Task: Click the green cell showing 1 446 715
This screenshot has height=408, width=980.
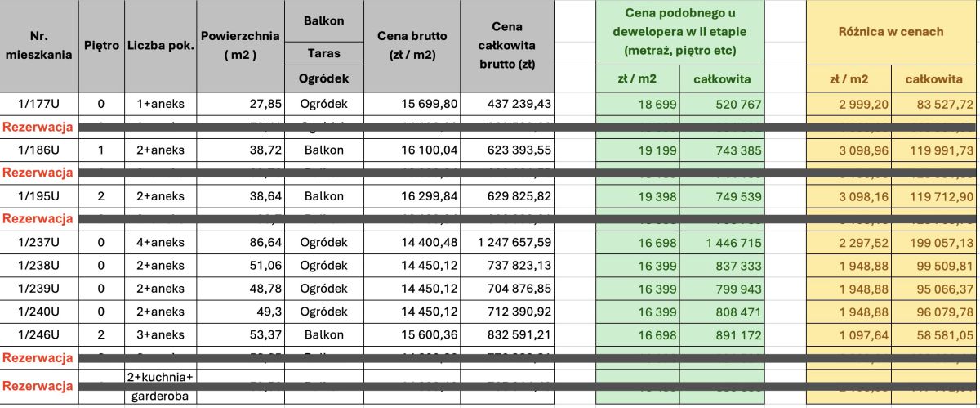Action: 723,244
